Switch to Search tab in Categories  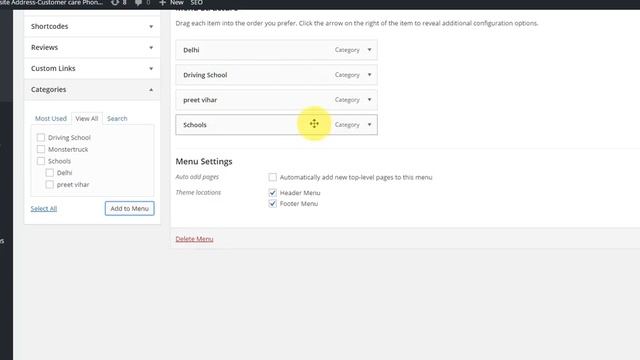point(117,118)
